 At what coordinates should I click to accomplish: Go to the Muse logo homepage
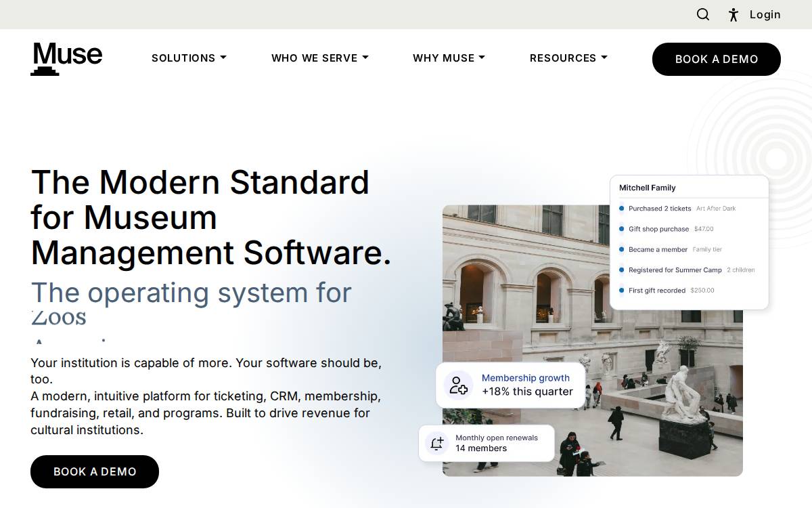66,59
